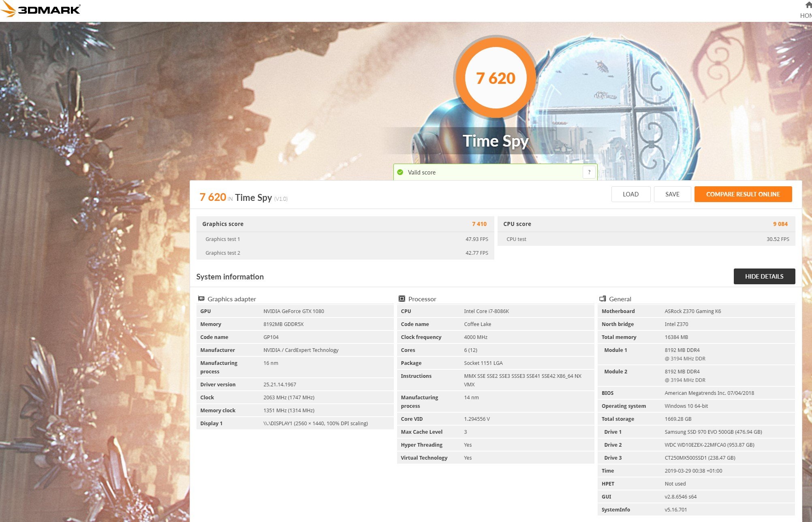Open the Valid score question mark help
Screen dimensions: 812x522
click(x=589, y=172)
